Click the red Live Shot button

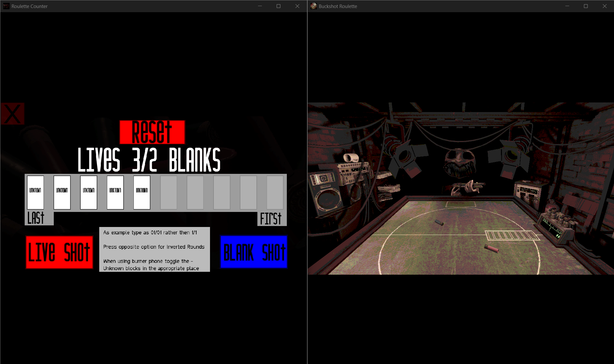coord(60,252)
